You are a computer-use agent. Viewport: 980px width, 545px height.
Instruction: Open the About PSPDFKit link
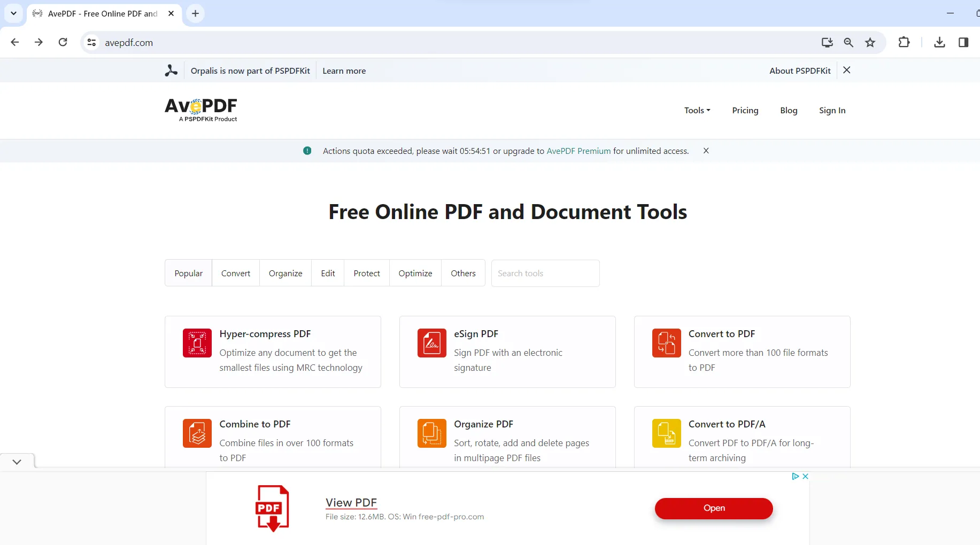(x=800, y=71)
